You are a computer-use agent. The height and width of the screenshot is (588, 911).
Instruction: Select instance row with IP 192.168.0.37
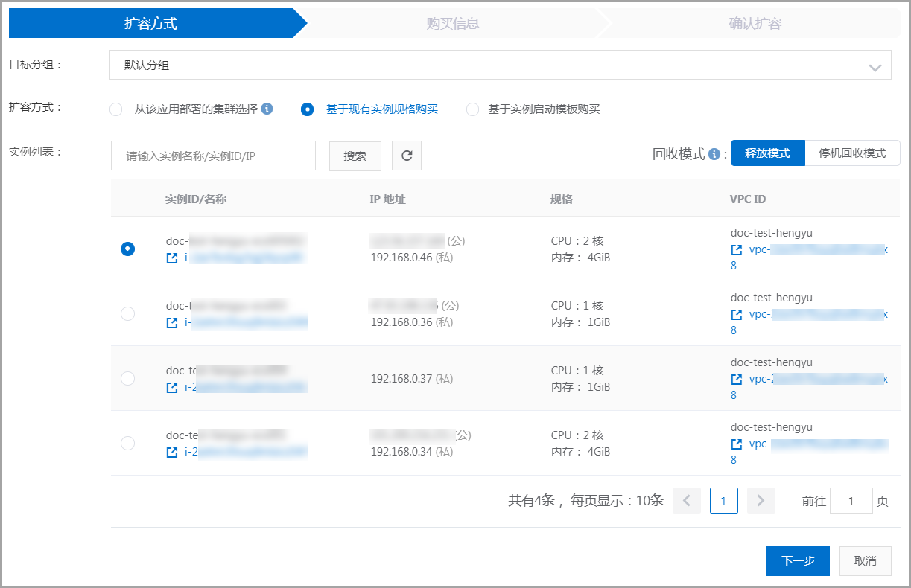[x=128, y=378]
